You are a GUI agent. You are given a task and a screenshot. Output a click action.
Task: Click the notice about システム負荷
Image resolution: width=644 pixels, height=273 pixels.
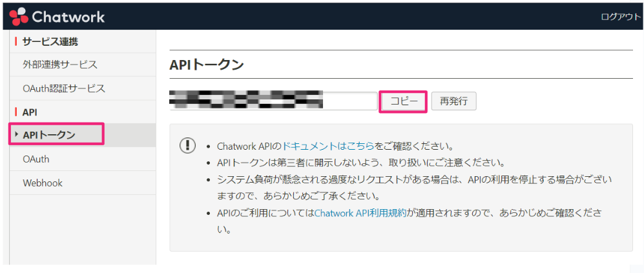[415, 187]
